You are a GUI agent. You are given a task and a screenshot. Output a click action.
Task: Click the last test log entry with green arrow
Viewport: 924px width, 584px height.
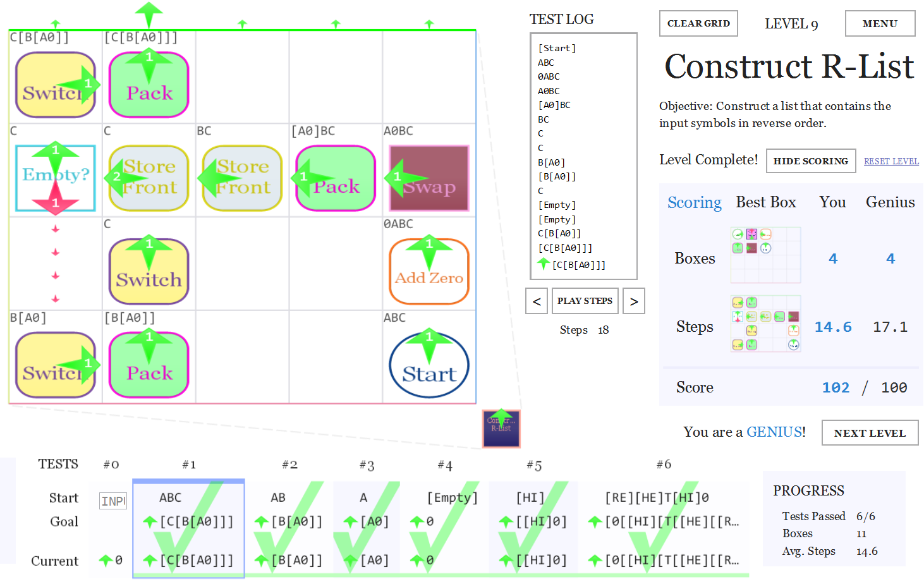click(572, 265)
